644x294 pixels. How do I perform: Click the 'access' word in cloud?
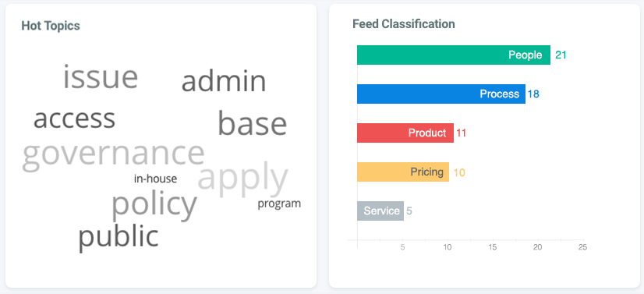(x=74, y=119)
